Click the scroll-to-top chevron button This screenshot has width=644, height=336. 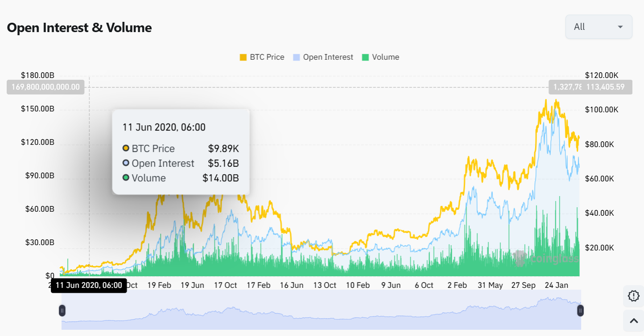click(x=633, y=320)
